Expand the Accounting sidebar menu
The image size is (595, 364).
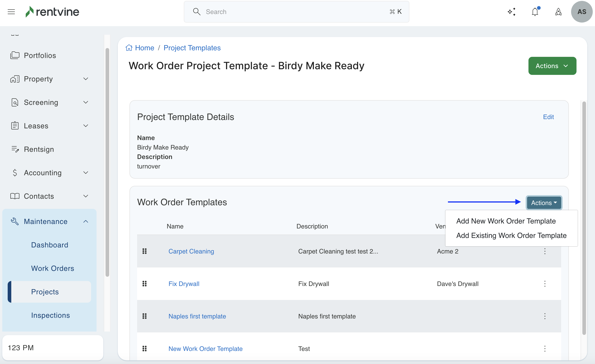(x=85, y=173)
